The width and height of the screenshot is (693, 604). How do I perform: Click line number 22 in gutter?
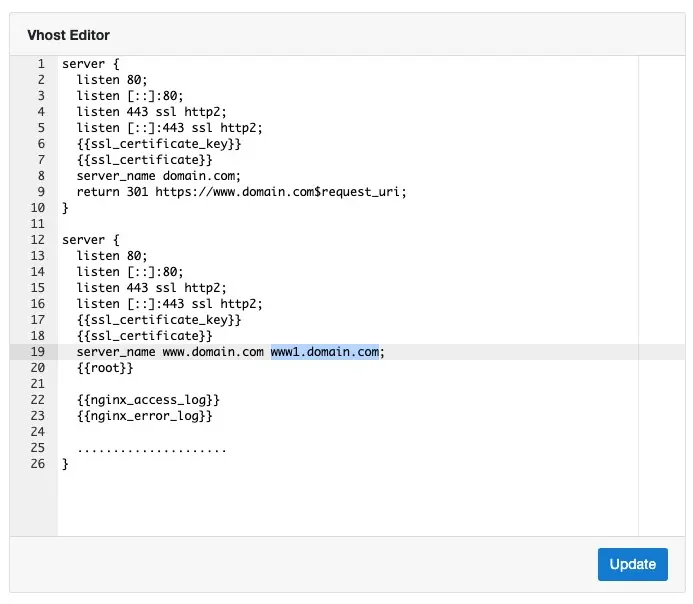(38, 400)
